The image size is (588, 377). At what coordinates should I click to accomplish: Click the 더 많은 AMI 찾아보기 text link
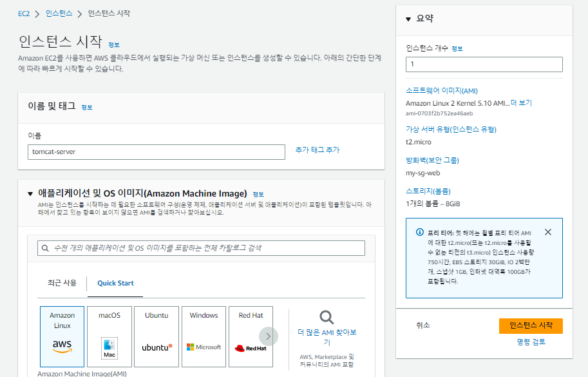(327, 337)
